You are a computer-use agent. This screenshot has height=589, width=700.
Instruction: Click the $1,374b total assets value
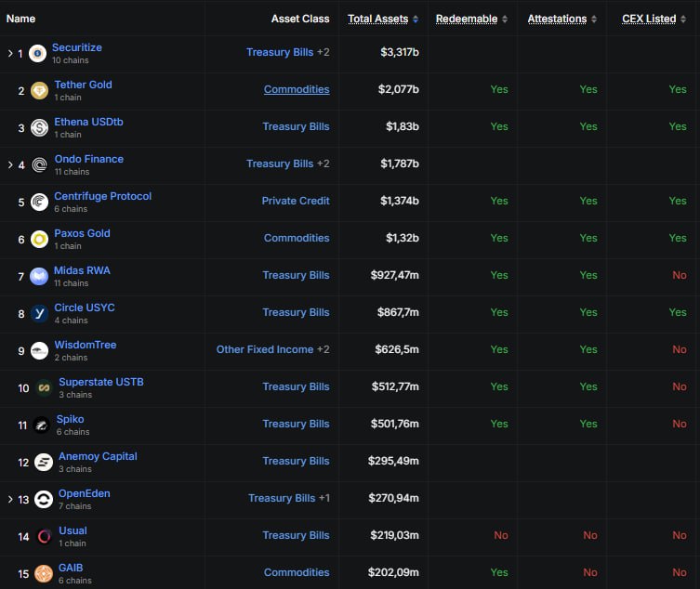pyautogui.click(x=400, y=201)
